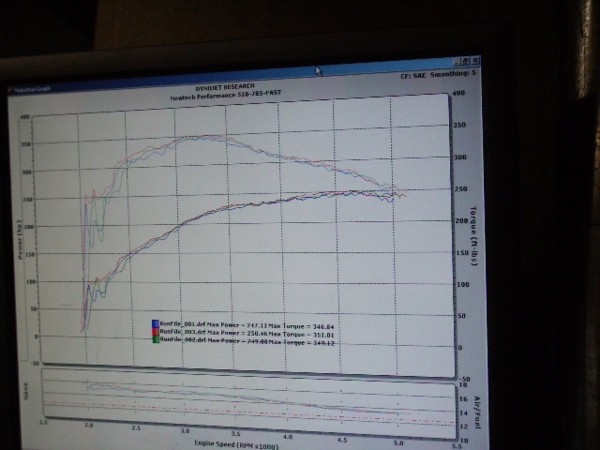Click the red swatch for RunFile_003.drf
The width and height of the screenshot is (600, 450).
[156, 331]
